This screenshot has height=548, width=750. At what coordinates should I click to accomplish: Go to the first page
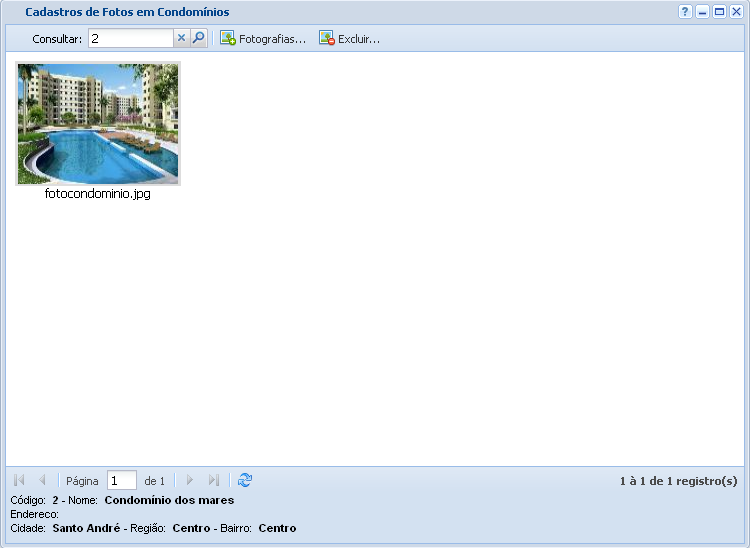click(19, 481)
